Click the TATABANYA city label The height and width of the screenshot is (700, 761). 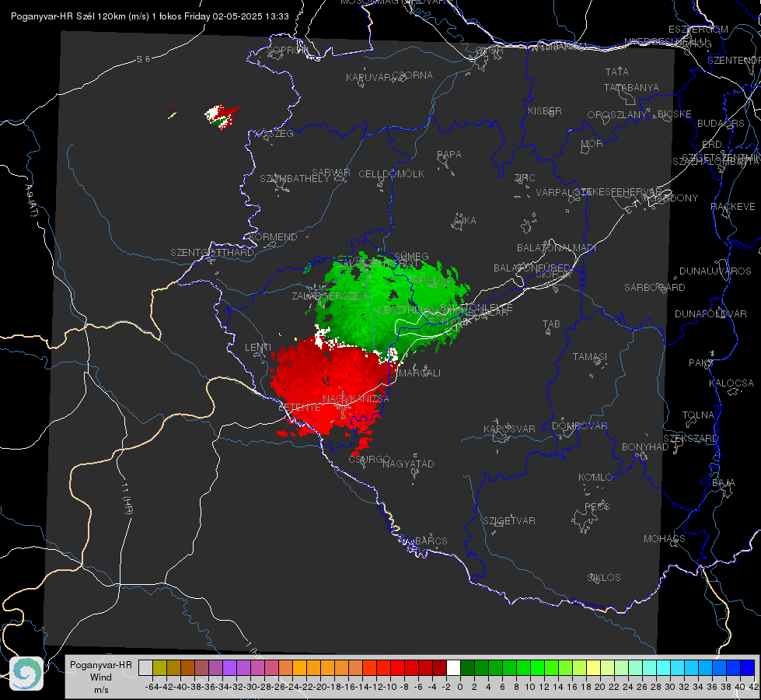631,87
